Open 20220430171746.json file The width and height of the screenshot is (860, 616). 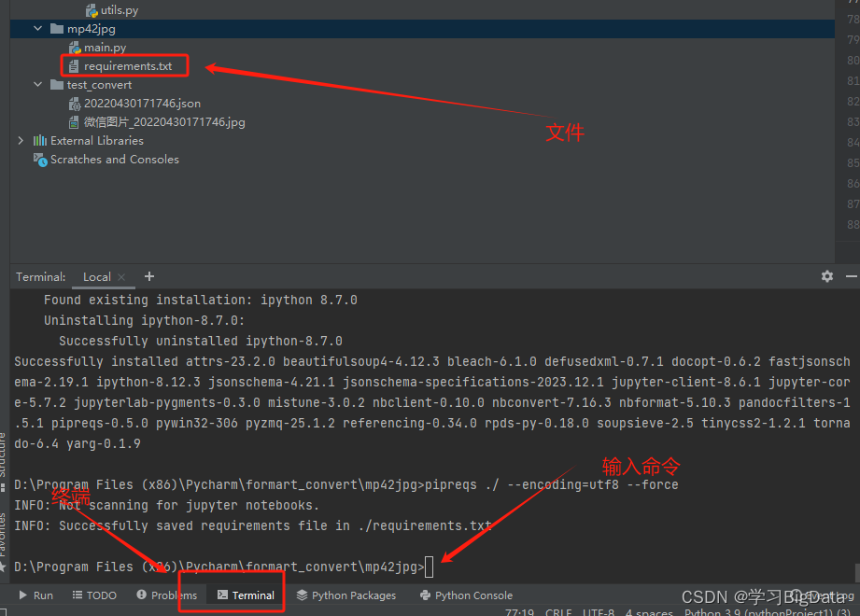point(142,104)
